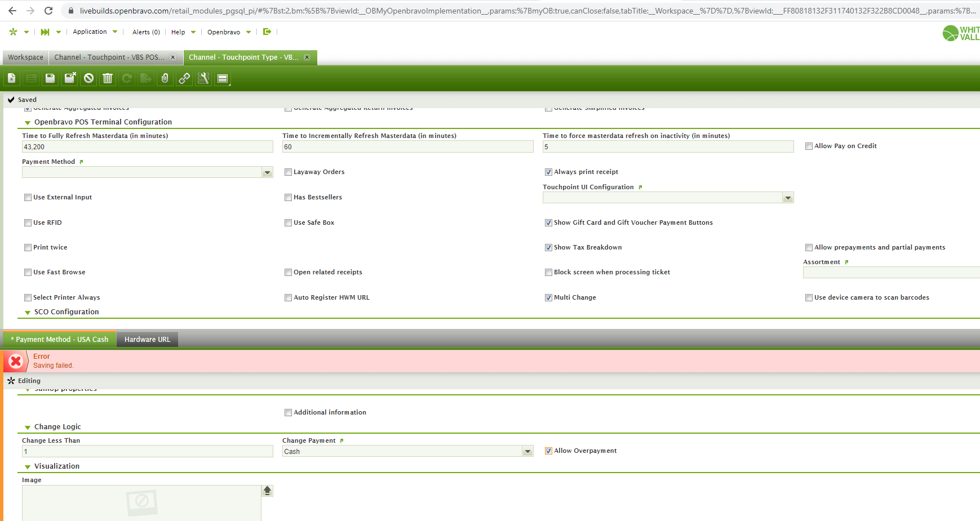Enable the Use Safe Box option
This screenshot has height=521, width=980.
288,222
